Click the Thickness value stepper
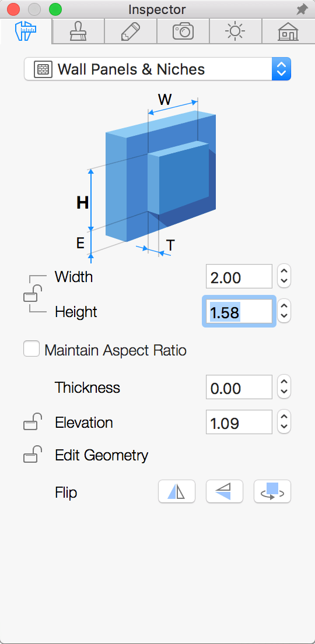This screenshot has width=315, height=644. (x=284, y=387)
